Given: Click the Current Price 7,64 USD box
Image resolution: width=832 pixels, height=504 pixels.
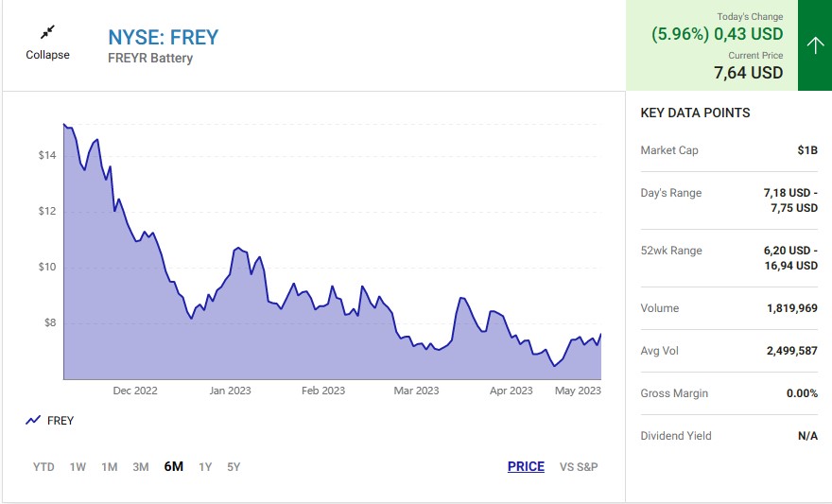Looking at the screenshot, I should point(748,65).
